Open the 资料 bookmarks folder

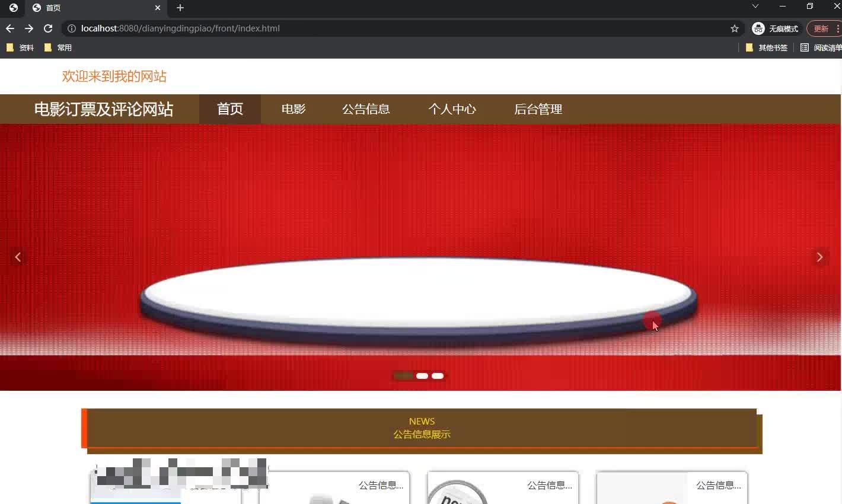point(20,47)
